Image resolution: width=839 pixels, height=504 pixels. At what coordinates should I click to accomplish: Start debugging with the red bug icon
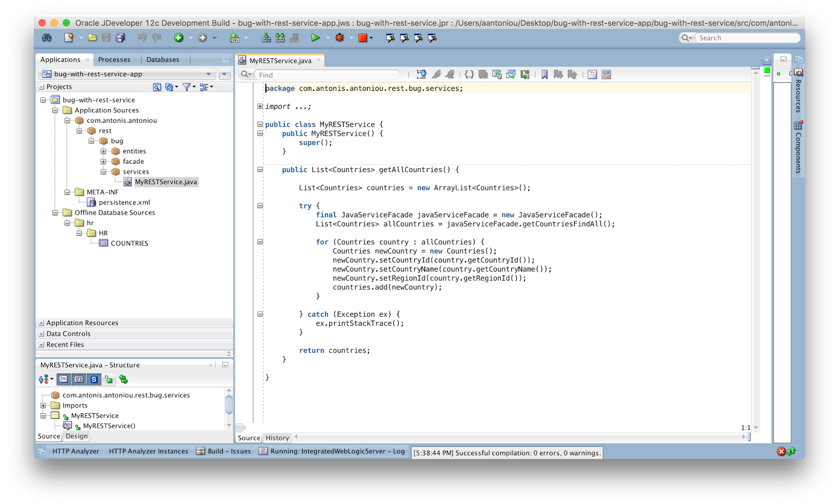(340, 38)
